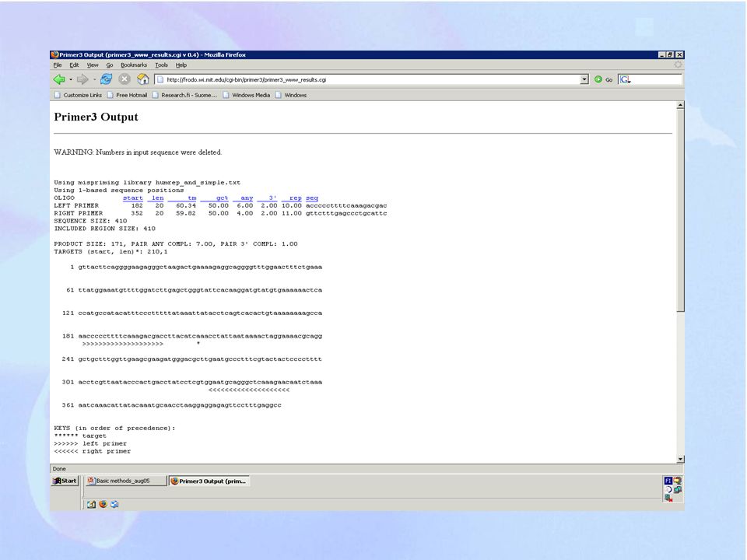Screen dimensions: 747x560
Task: Click the left primer sequence 'acccccttttcaaagacgac'
Action: click(x=346, y=205)
